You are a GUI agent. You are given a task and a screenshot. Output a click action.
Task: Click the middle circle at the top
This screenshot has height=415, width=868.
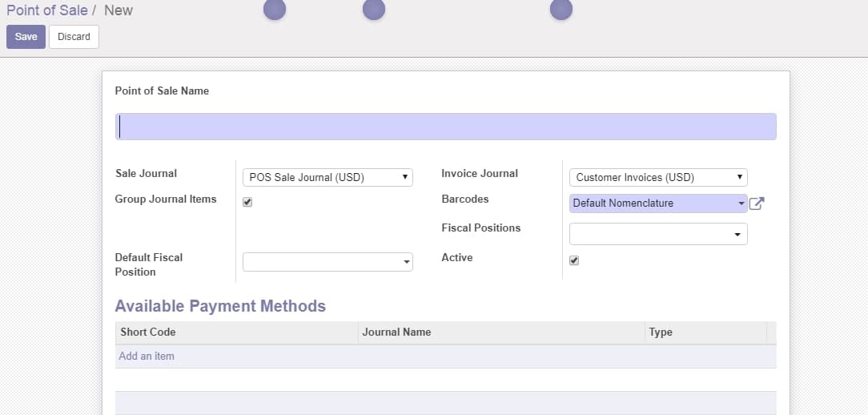(374, 9)
